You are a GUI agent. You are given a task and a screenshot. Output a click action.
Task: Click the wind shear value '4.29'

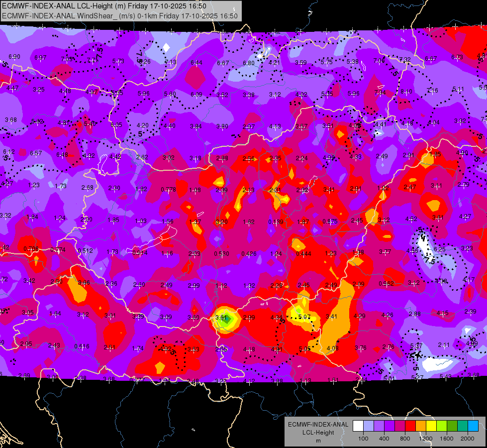(x=360, y=316)
